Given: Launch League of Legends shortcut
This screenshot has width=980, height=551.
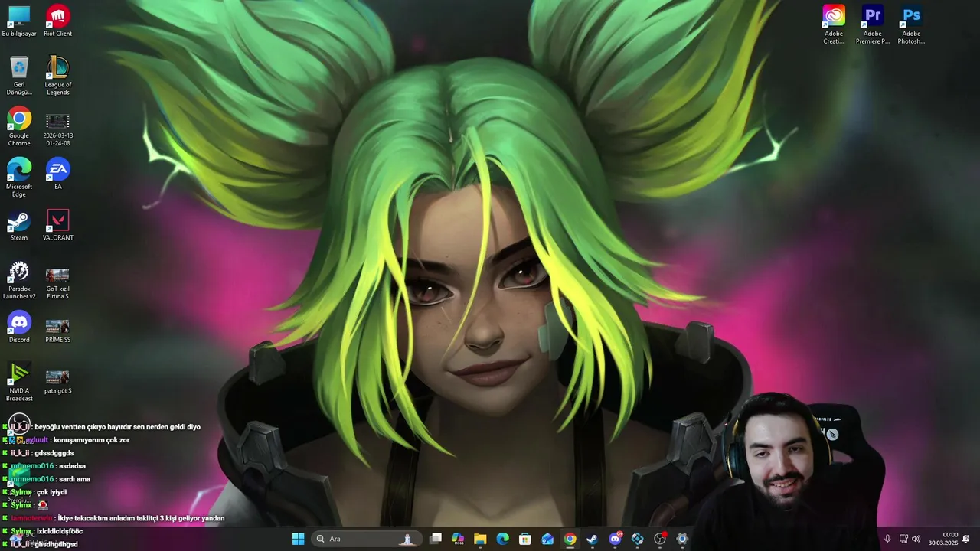Looking at the screenshot, I should pyautogui.click(x=58, y=76).
